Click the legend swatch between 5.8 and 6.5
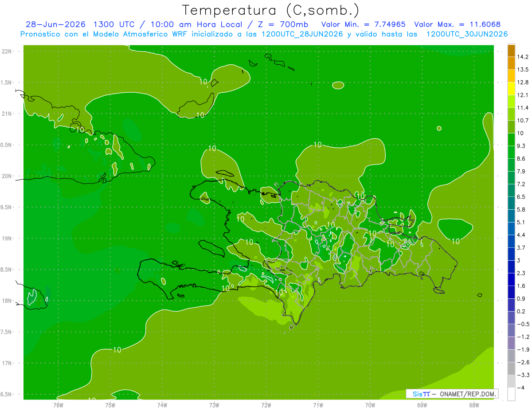The height and width of the screenshot is (411, 532). [511, 203]
